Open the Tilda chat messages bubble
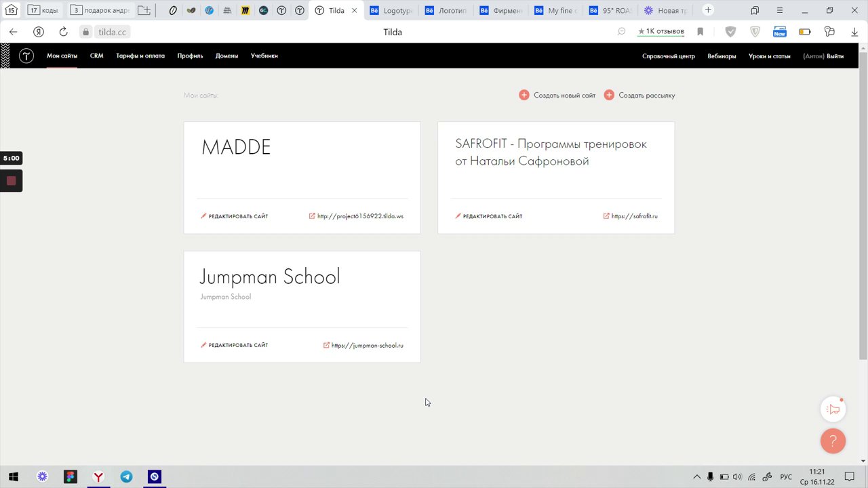This screenshot has width=868, height=488. (x=833, y=409)
